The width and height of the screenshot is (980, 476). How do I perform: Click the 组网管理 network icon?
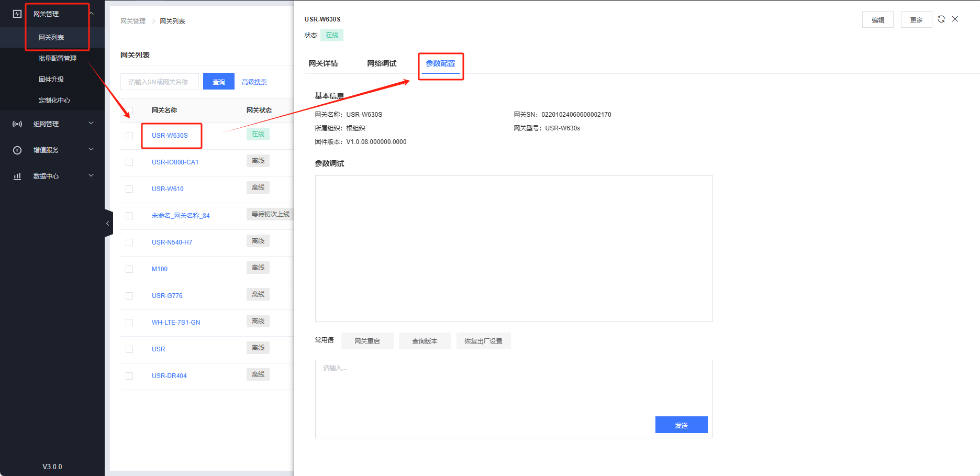pos(17,124)
